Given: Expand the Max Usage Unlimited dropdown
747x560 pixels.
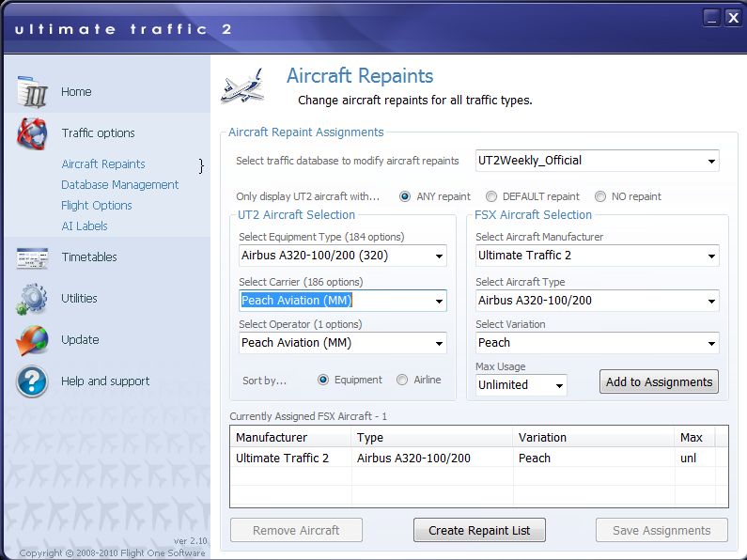Looking at the screenshot, I should (x=521, y=385).
